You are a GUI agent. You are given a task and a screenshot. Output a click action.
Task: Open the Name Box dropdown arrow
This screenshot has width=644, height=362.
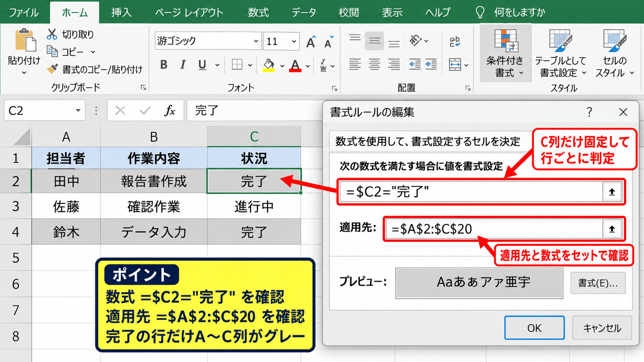point(78,110)
